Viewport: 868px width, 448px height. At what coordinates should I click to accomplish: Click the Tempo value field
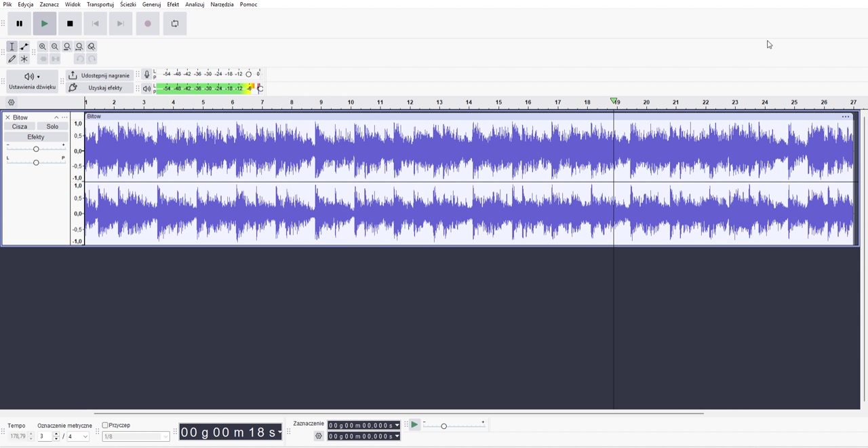[18, 436]
